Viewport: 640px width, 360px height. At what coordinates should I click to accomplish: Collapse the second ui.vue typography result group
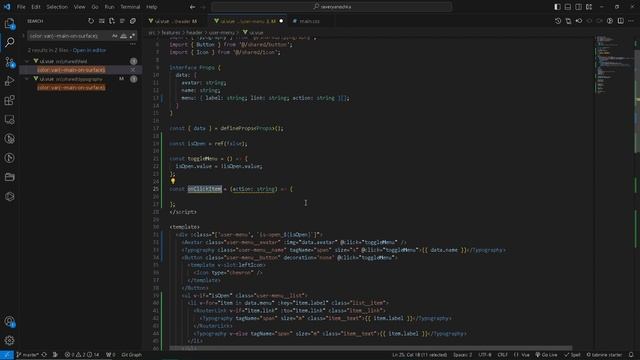coord(27,79)
